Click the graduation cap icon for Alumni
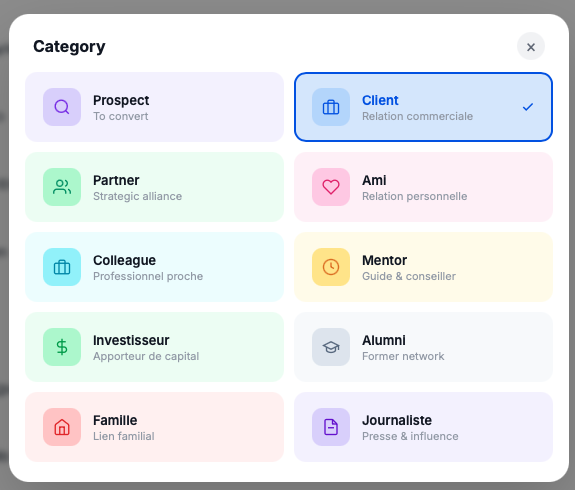The height and width of the screenshot is (490, 575). pyautogui.click(x=331, y=347)
